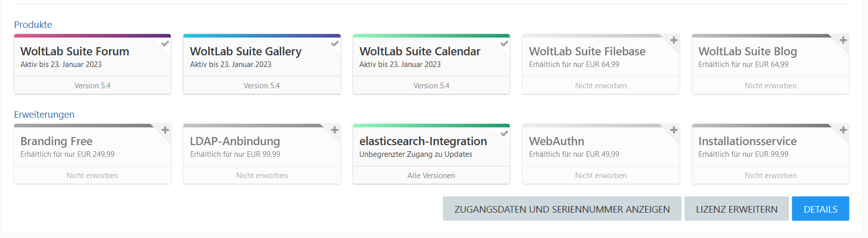Click the plus icon on WoltLab Suite Filebase
This screenshot has height=238, width=868.
673,41
